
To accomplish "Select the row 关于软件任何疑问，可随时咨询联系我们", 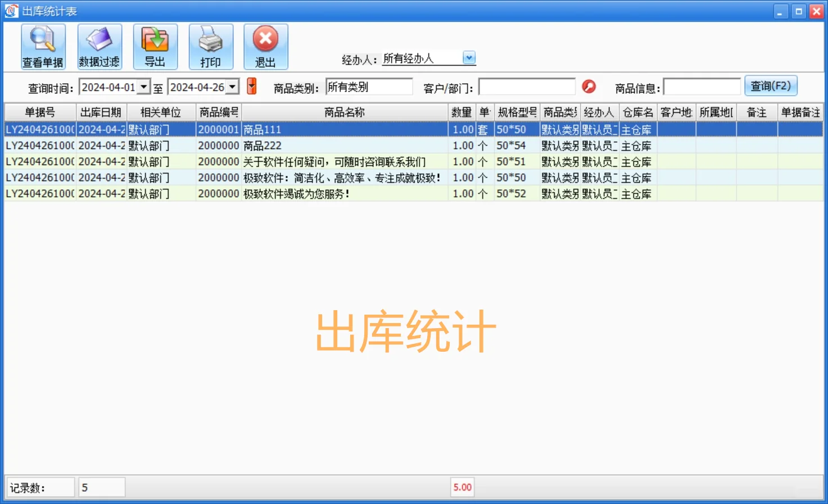I will (x=414, y=162).
